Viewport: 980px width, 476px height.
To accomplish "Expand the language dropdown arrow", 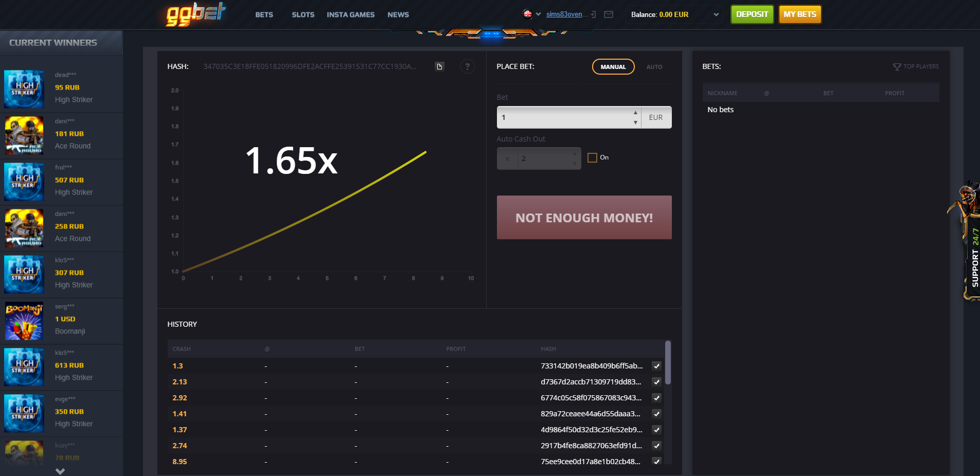I will [538, 14].
